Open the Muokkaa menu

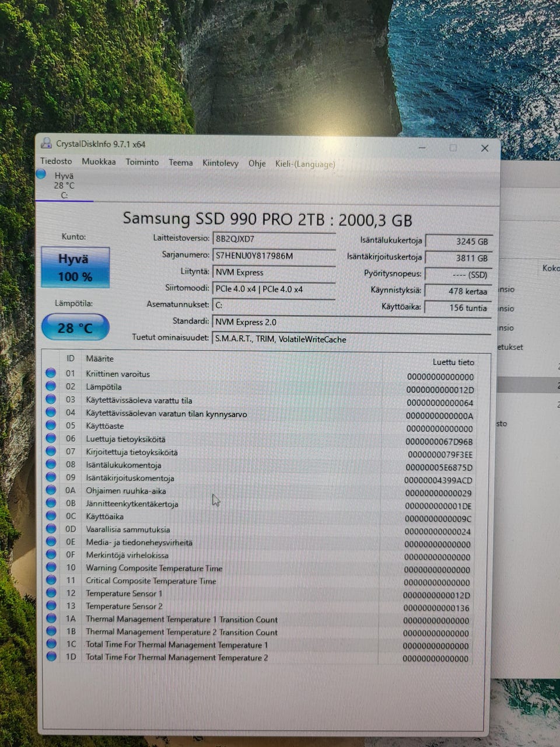pos(99,162)
